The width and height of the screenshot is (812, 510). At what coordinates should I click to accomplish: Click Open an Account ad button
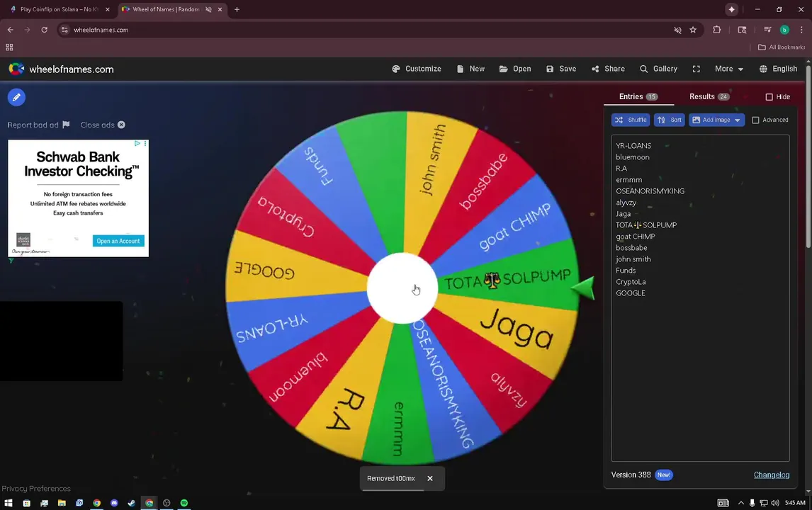tap(118, 241)
